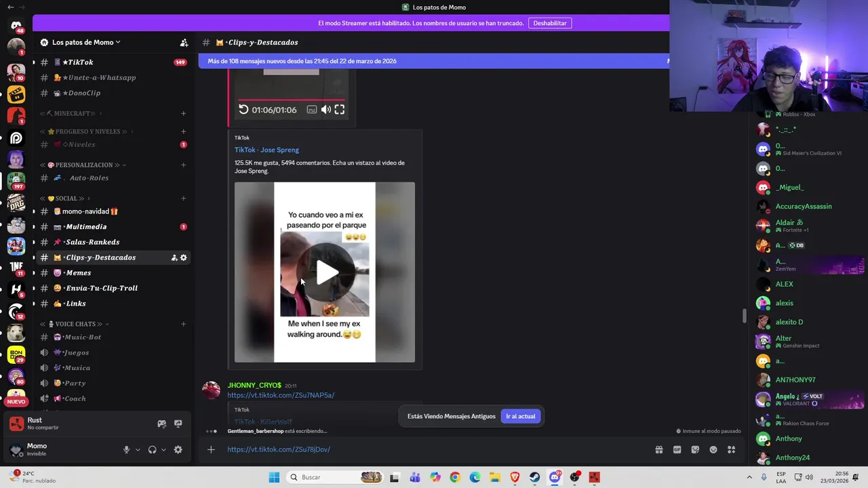
Task: Click the Rust activity game controller icon
Action: [x=161, y=424]
